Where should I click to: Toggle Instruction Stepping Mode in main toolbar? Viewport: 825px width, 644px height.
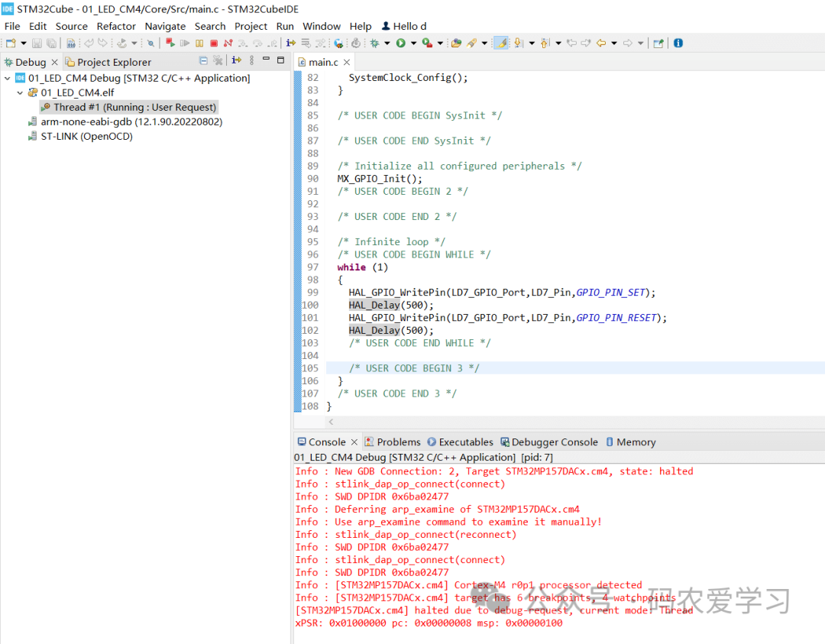291,43
